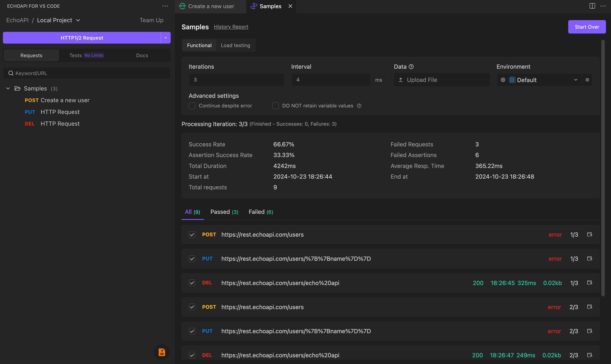611x364 pixels.
Task: Open the environment list menu icon
Action: click(x=587, y=80)
